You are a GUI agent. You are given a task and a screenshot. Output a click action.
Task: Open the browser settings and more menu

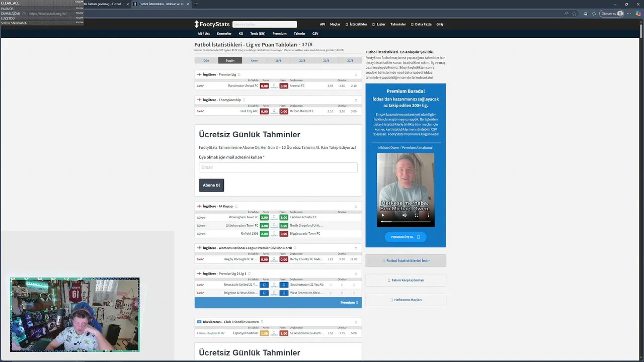[x=629, y=14]
